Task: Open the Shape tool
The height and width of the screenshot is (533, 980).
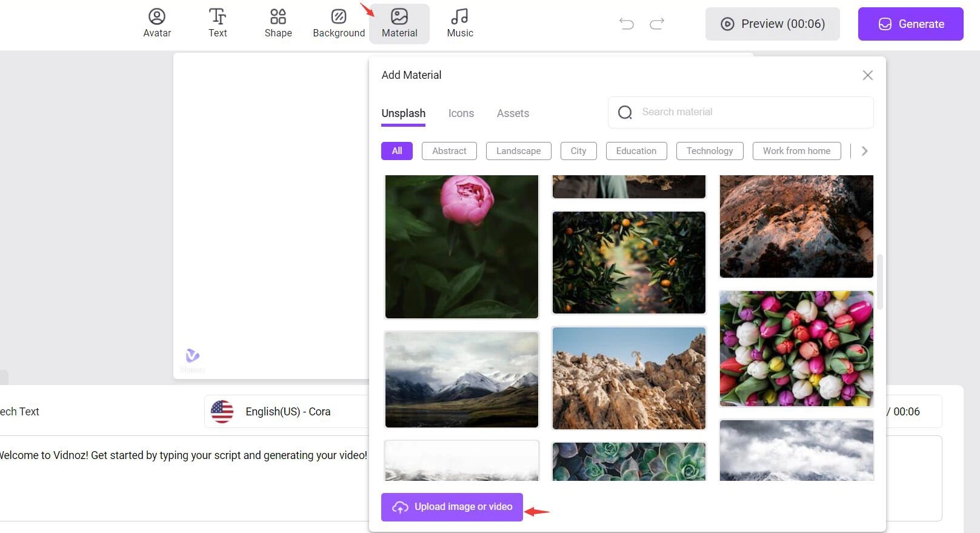Action: (x=278, y=24)
